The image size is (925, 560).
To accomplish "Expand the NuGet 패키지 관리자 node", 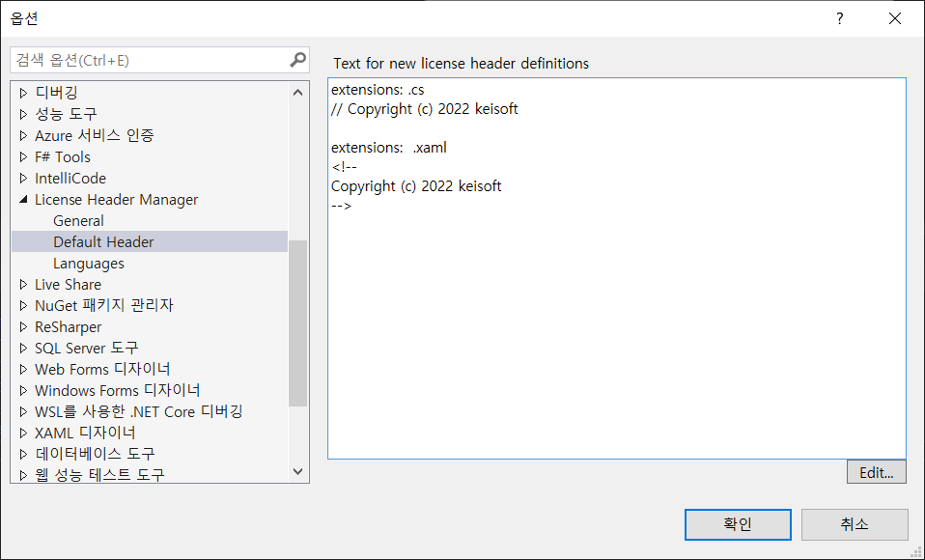I will point(23,305).
